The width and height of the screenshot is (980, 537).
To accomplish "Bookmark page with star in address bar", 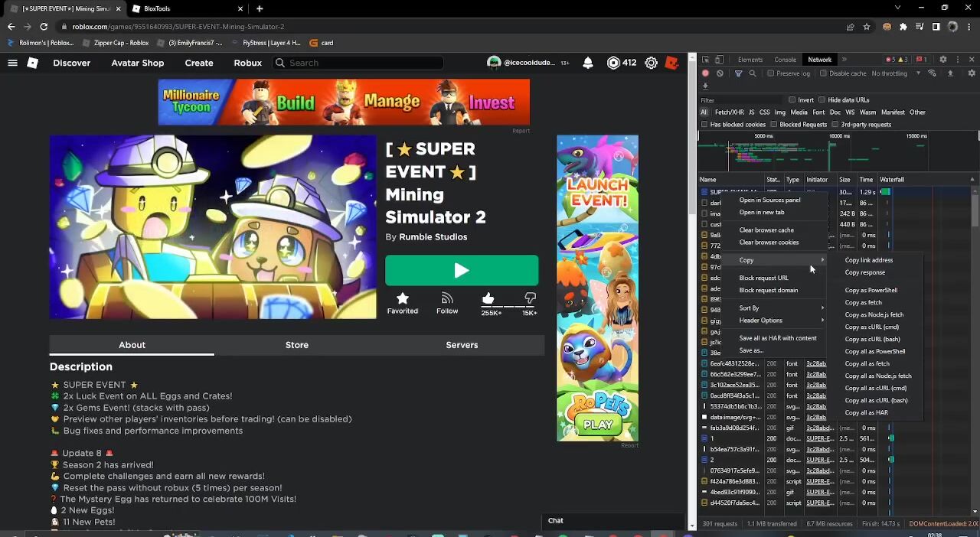I will [866, 27].
